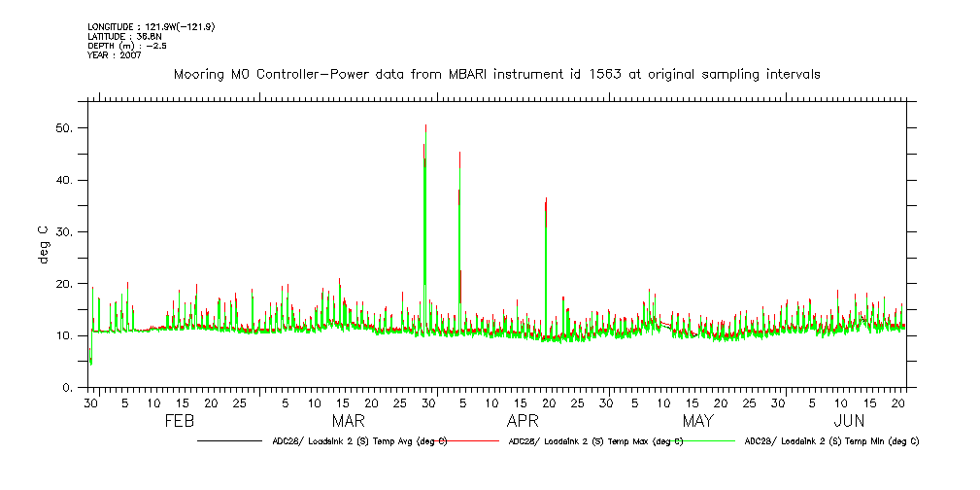
Task: Click the plot title about Mooring M0
Action: tap(496, 74)
